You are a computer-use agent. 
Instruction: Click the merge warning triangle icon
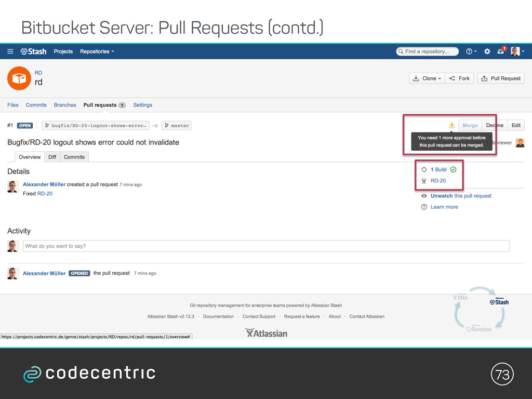451,126
